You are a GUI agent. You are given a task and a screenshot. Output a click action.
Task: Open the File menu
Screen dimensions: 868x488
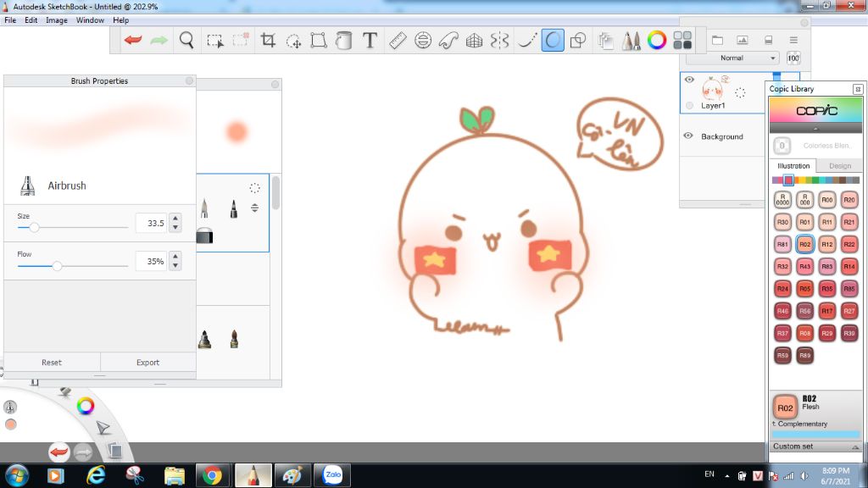click(x=10, y=20)
